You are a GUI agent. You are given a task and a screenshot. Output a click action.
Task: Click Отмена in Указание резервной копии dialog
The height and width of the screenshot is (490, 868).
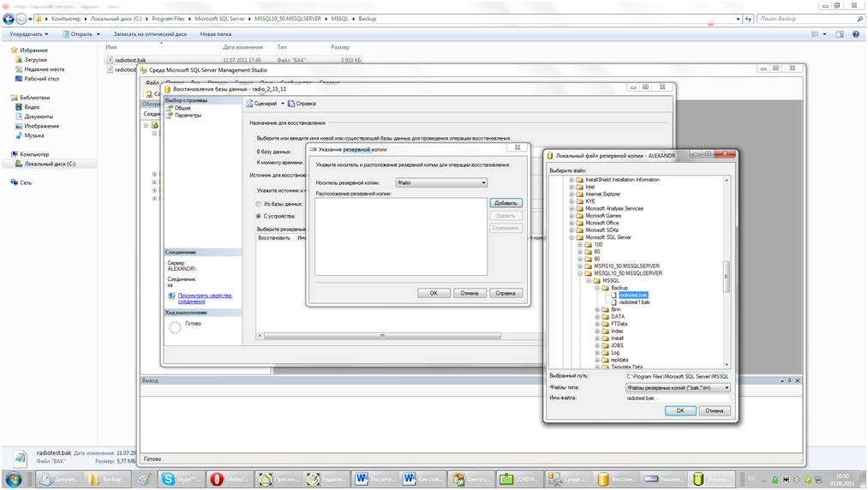pyautogui.click(x=470, y=294)
